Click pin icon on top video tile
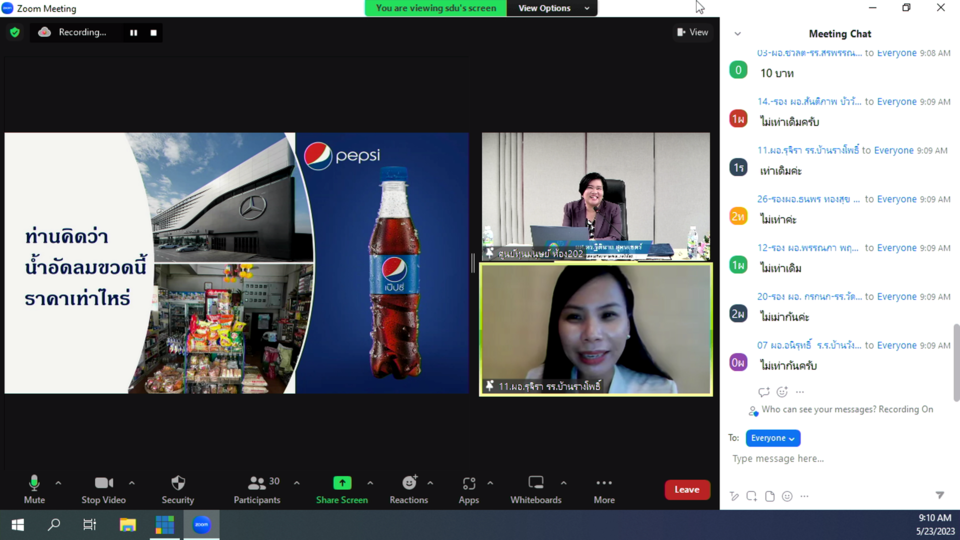This screenshot has height=540, width=960. [490, 253]
